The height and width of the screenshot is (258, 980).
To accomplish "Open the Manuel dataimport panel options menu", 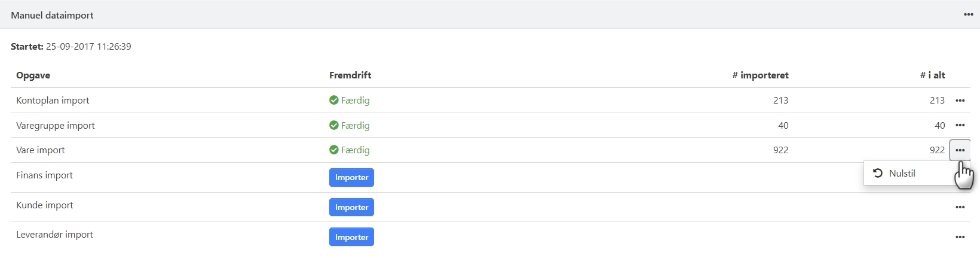I will point(968,15).
